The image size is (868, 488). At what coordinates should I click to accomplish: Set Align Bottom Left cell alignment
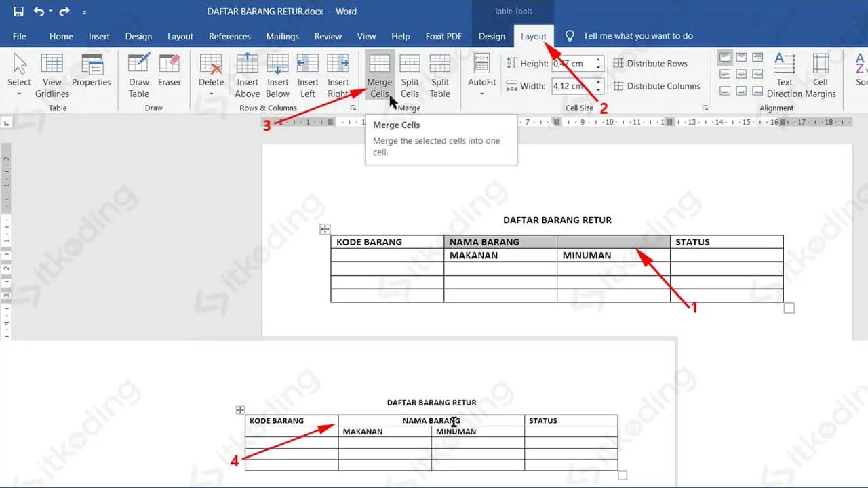coord(725,90)
